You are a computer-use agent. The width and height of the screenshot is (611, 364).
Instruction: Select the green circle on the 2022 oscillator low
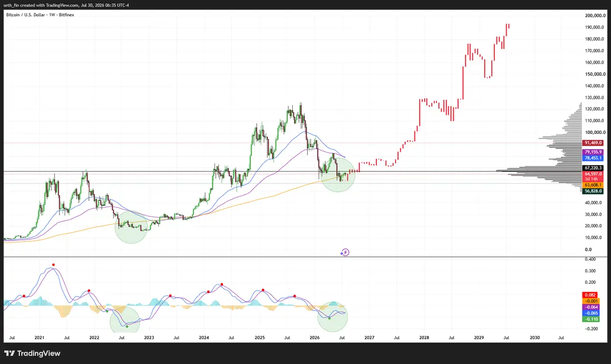124,321
